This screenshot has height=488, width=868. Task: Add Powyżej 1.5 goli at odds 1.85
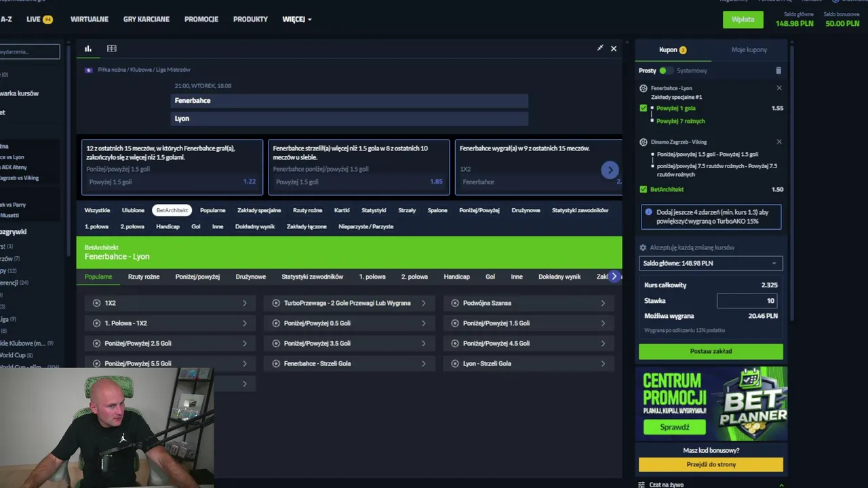click(359, 182)
